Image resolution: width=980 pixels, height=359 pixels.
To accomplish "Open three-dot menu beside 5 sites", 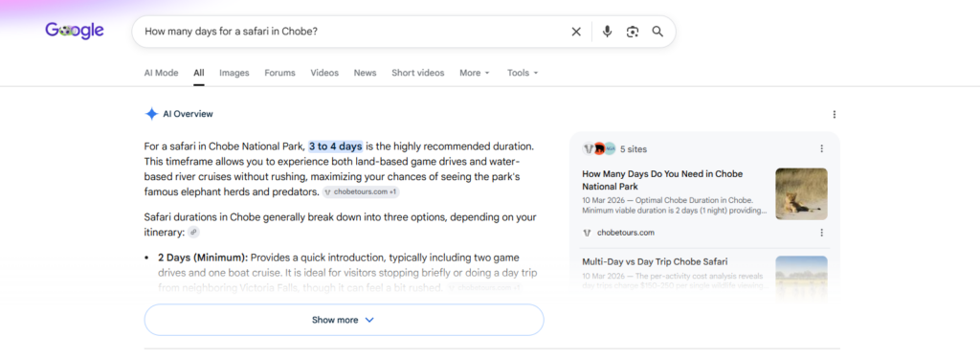I will 821,148.
